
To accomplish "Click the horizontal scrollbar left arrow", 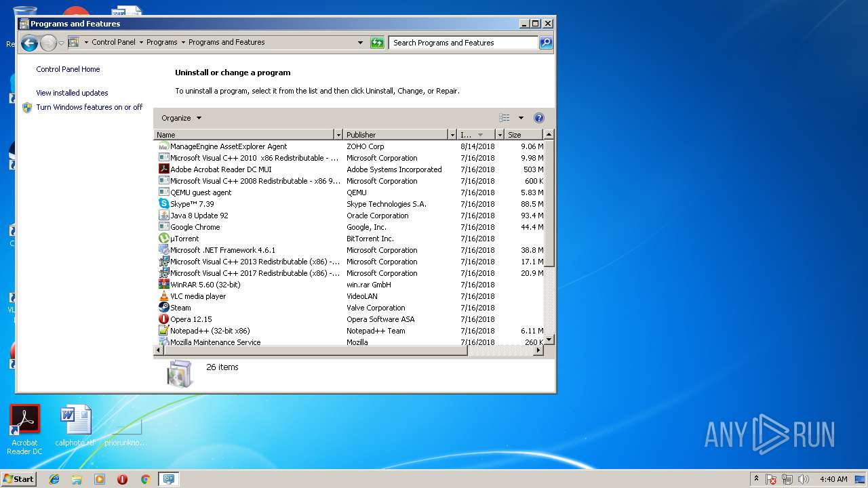I will tap(159, 350).
